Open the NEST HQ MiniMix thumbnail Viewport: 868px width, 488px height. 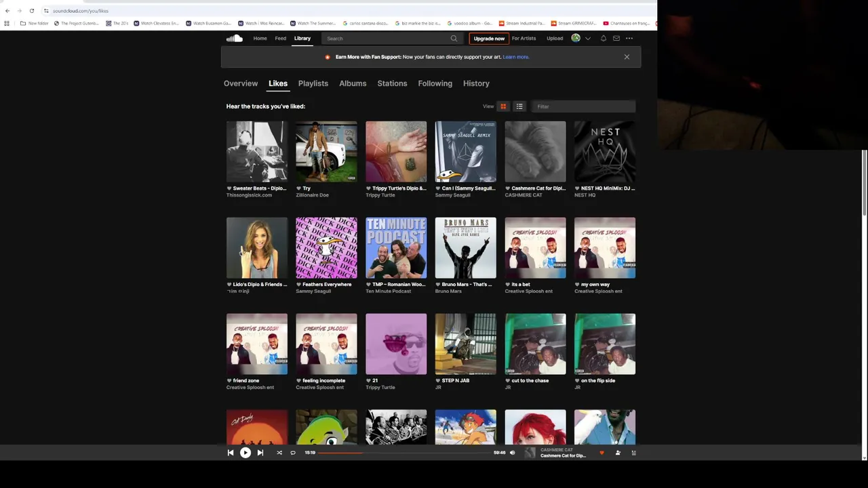(x=605, y=152)
